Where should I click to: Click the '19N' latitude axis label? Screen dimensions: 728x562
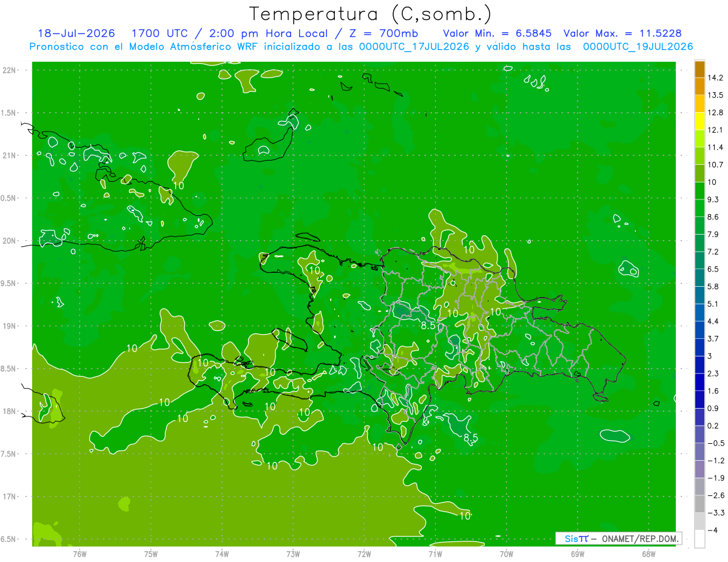point(10,326)
